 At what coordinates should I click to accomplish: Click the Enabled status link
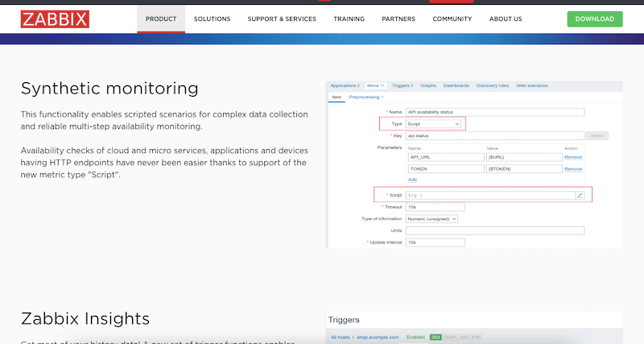coord(415,337)
